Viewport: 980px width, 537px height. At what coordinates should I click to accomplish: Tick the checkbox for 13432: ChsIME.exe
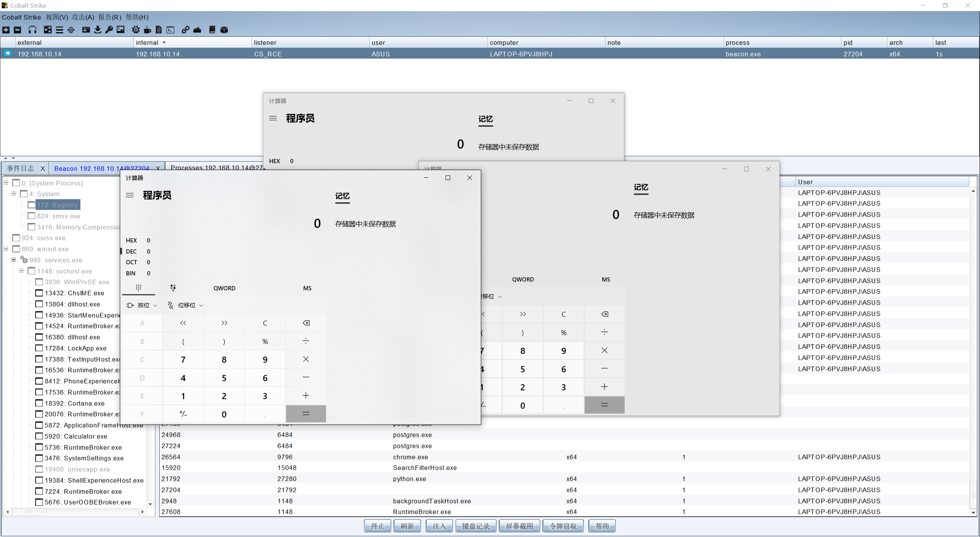click(x=39, y=293)
